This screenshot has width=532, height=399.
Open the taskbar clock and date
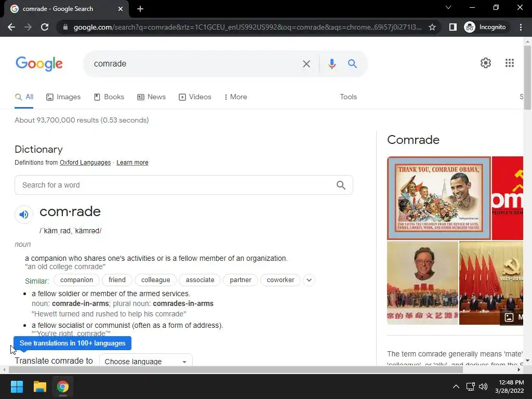click(509, 387)
